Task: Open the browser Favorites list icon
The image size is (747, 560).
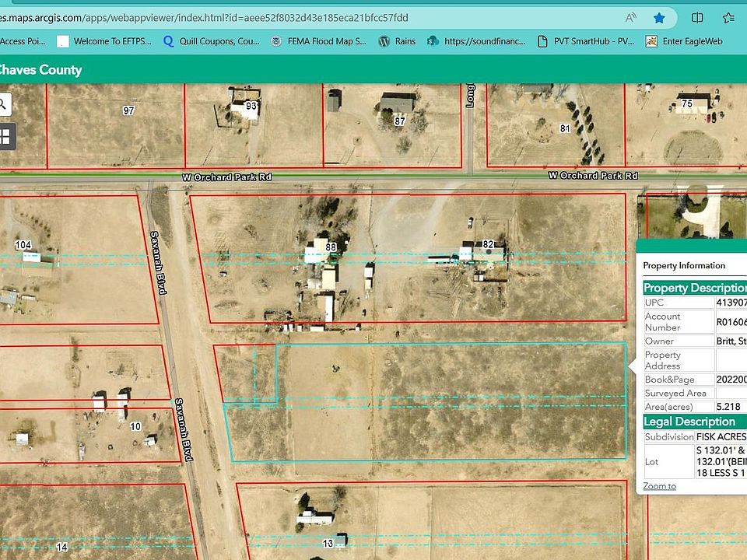Action: pyautogui.click(x=728, y=17)
